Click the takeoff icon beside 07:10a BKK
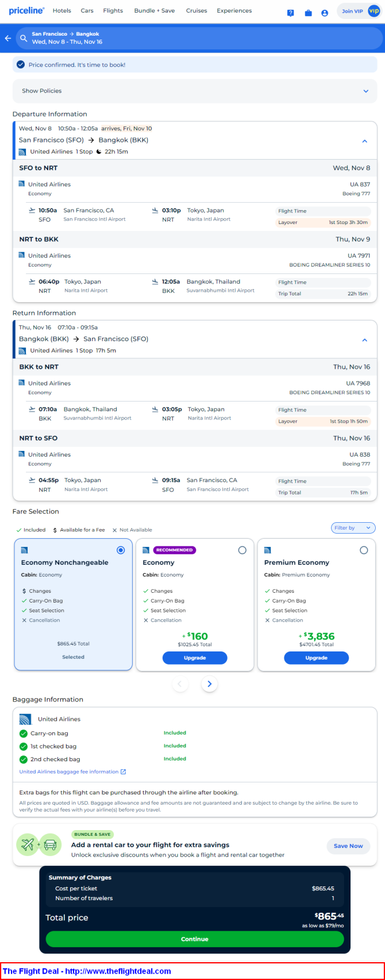This screenshot has height=980, width=385. (32, 409)
